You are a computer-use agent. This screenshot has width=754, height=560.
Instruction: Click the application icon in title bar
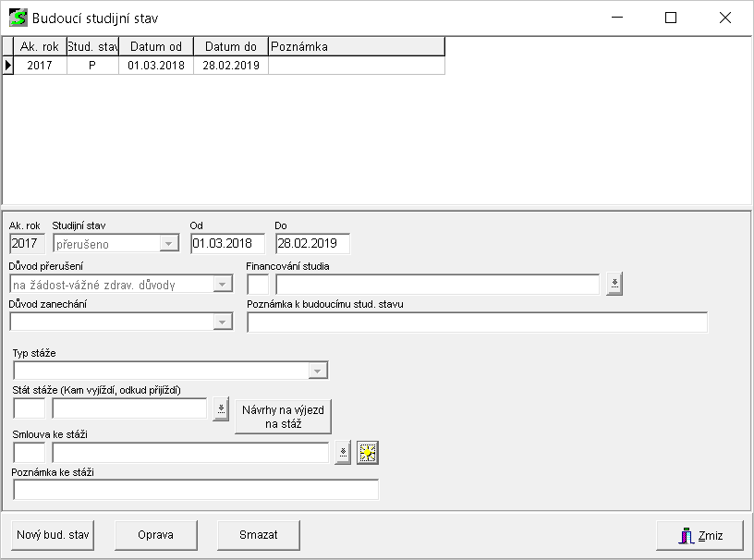pos(18,18)
